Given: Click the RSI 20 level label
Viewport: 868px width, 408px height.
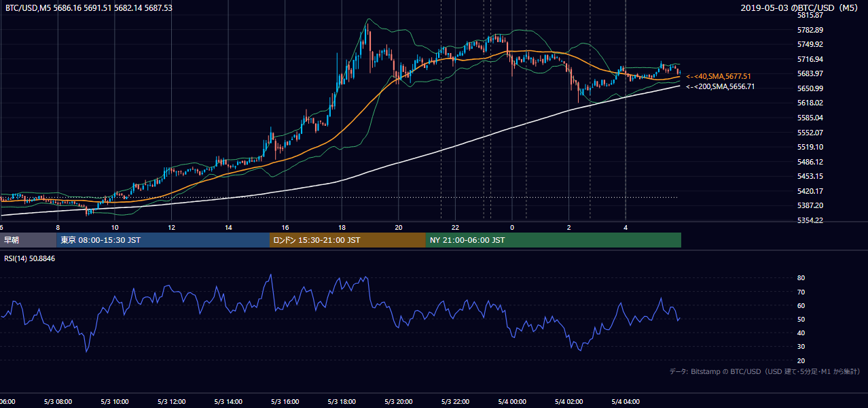Looking at the screenshot, I should (801, 360).
